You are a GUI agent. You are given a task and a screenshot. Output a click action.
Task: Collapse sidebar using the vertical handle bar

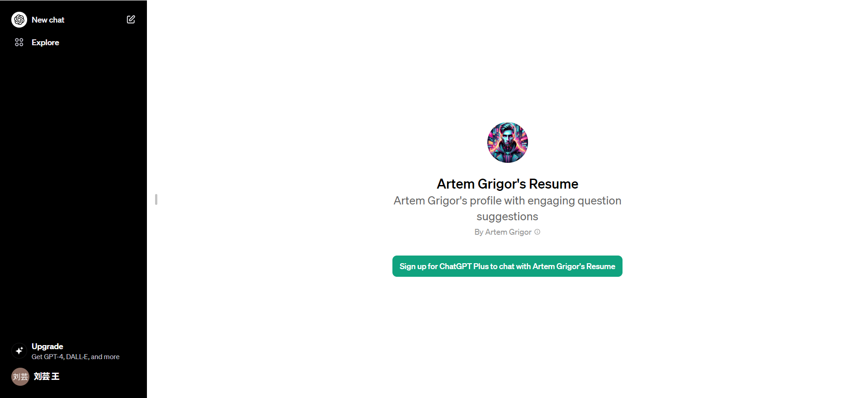click(x=156, y=199)
